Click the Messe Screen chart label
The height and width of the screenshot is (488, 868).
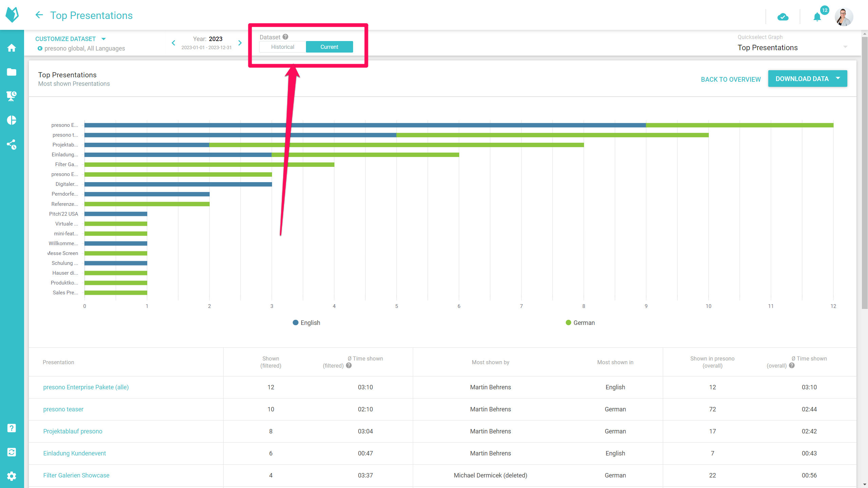click(63, 253)
